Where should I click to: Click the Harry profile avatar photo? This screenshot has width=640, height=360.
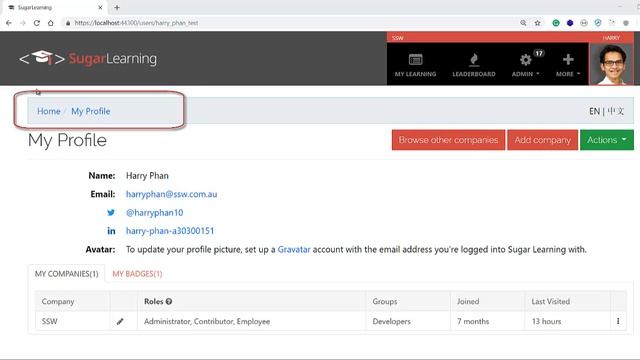click(611, 64)
